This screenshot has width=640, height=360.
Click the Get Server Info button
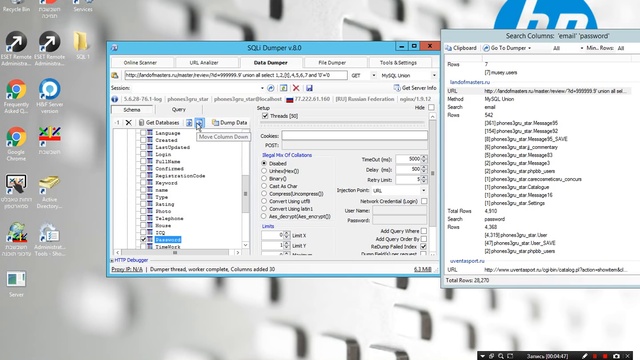415,88
